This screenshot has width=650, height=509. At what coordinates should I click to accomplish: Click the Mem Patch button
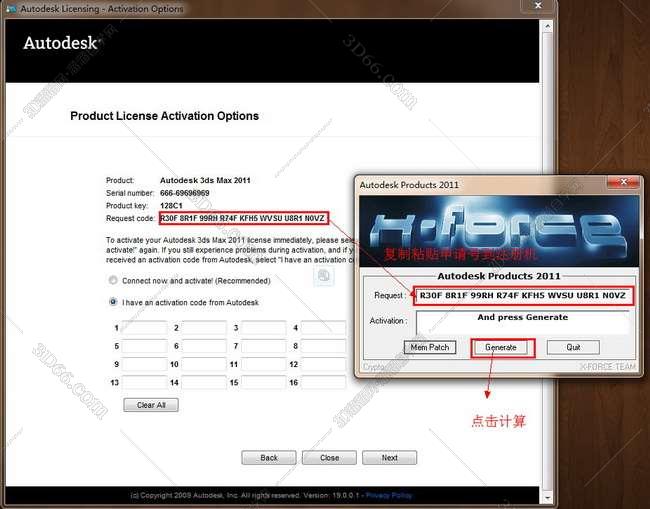point(430,347)
